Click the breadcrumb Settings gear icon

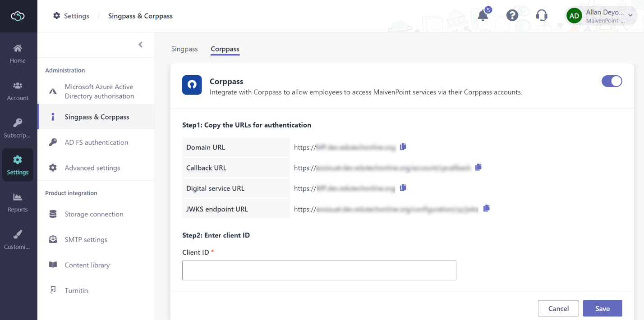56,16
